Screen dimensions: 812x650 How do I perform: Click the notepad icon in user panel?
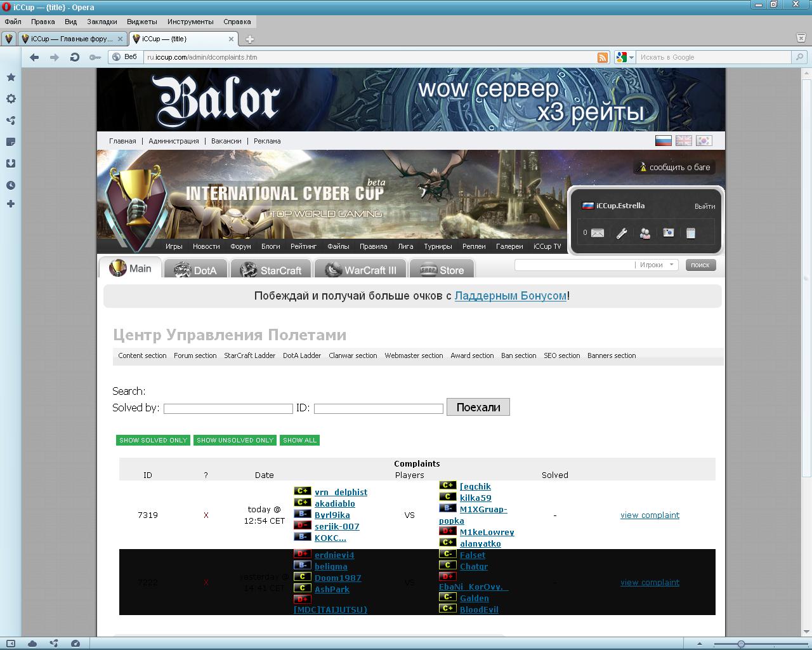(x=691, y=233)
